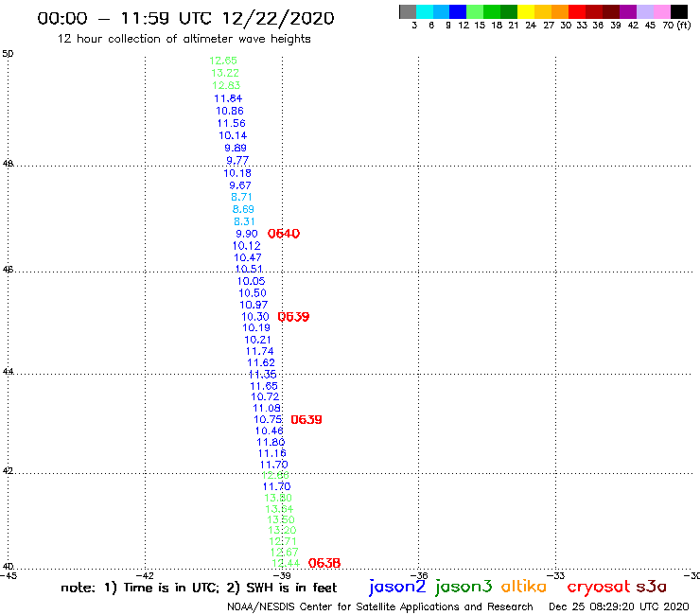
Task: Click the wave height value 13.22
Action: tap(225, 73)
